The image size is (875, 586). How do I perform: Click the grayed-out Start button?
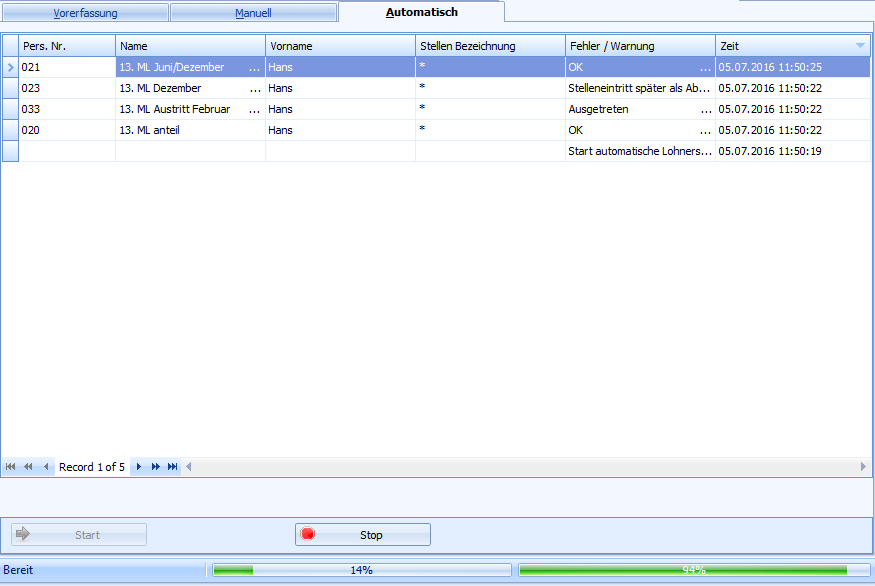79,535
